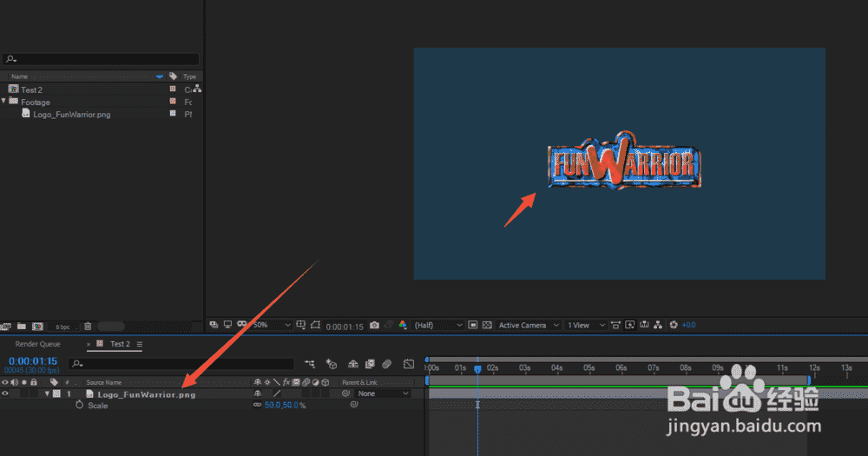
Task: Toggle the Scale constrain proportions link
Action: (257, 405)
